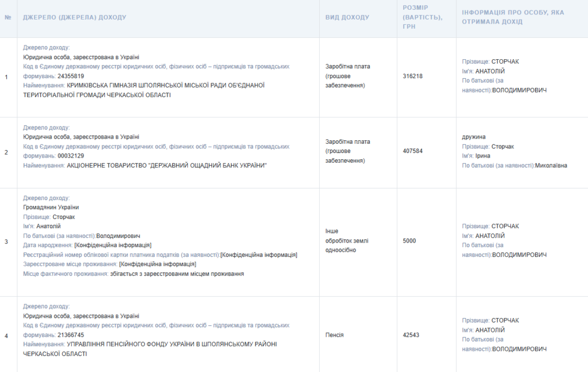Image resolution: width=588 pixels, height=372 pixels.
Task: Click the Миколаївна patronymic in row 2
Action: click(x=551, y=166)
